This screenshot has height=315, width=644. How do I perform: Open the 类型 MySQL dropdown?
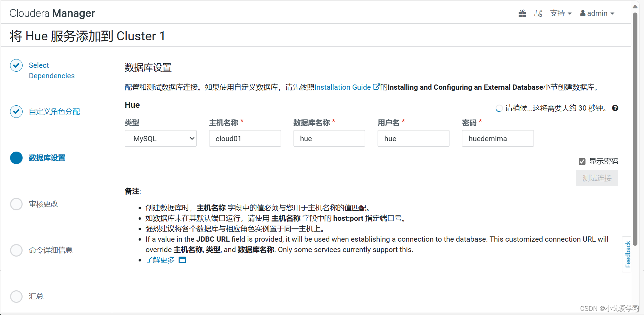coord(160,138)
